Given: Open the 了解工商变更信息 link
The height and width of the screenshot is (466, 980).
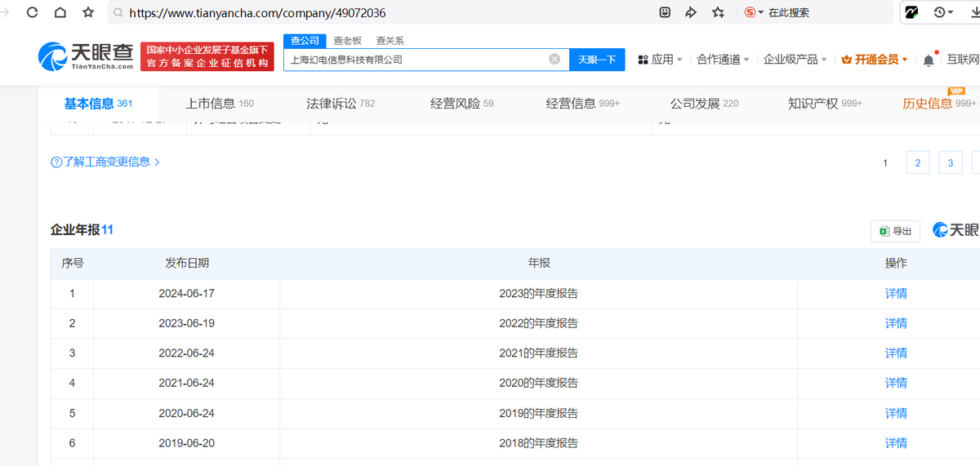Looking at the screenshot, I should coord(105,162).
